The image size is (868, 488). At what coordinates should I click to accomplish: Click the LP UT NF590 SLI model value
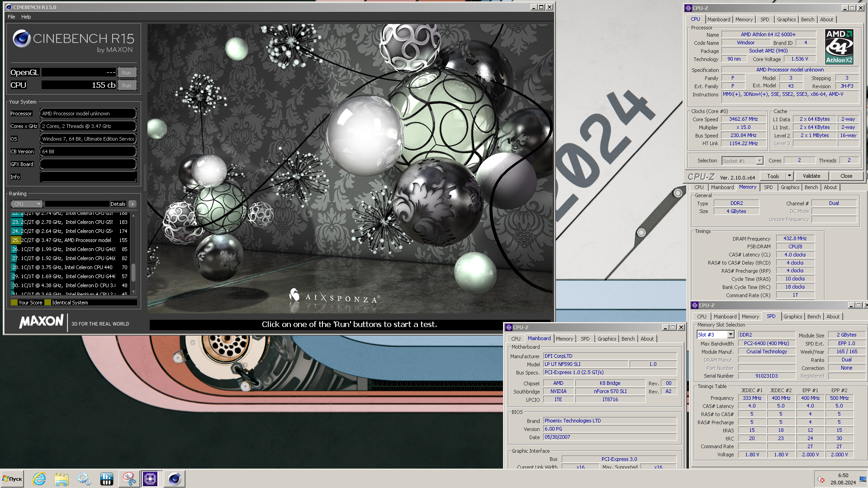[586, 364]
